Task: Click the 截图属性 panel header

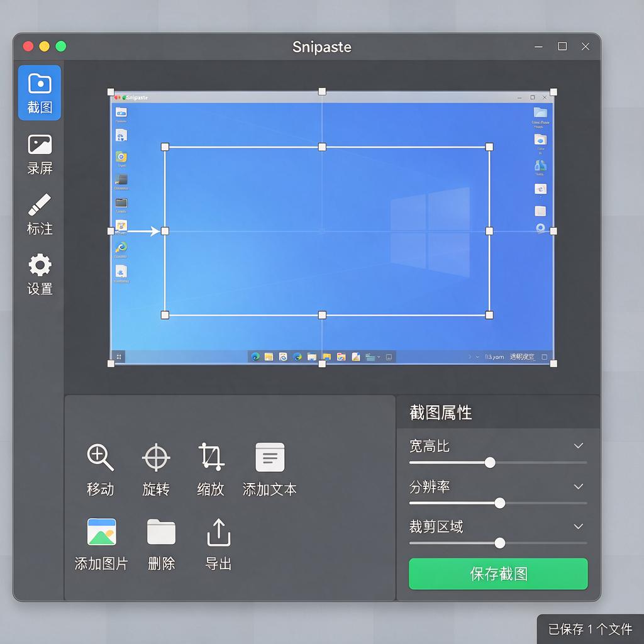Action: coord(498,413)
